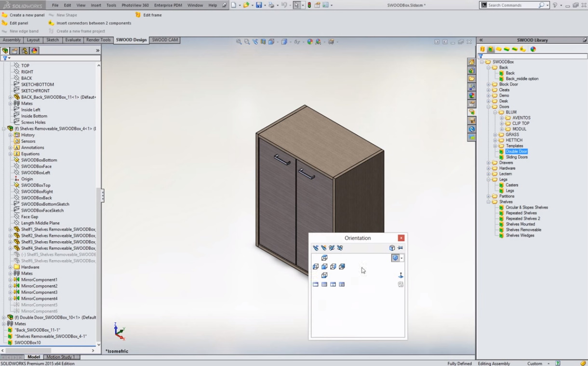Click Insert connectors between 2 components
This screenshot has width=588, height=366.
(x=94, y=23)
